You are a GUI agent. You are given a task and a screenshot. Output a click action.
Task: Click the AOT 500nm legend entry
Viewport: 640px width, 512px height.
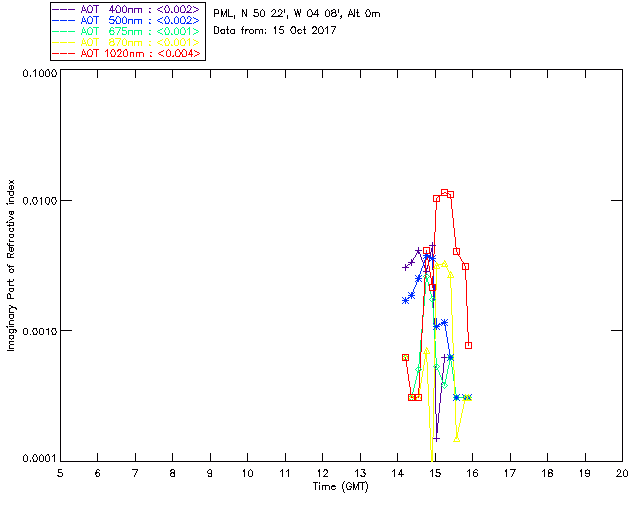tap(127, 20)
